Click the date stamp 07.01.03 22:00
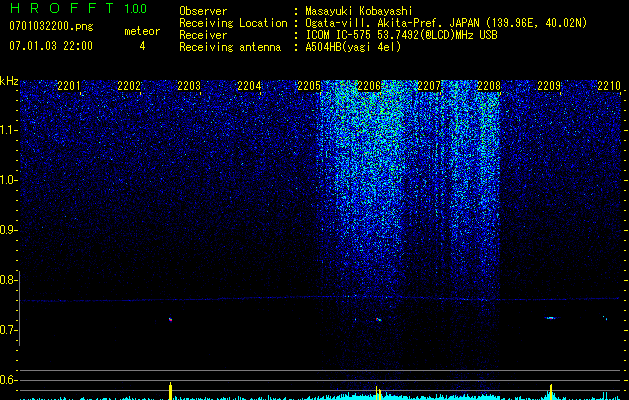Screen dimensions: 629x400 pos(51,46)
